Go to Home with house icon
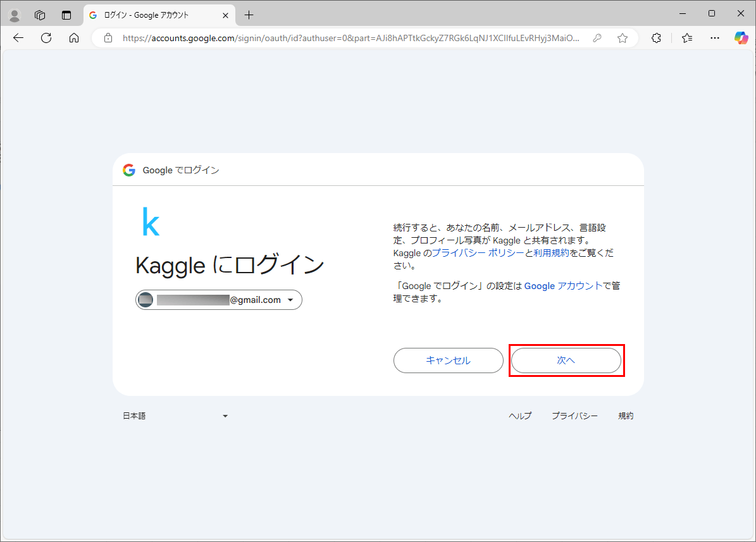756x542 pixels. coord(74,38)
